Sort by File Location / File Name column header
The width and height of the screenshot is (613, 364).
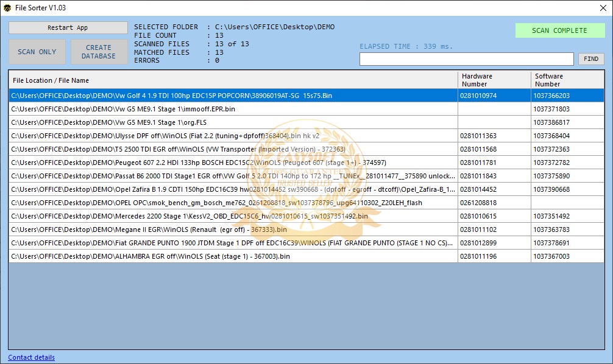[x=233, y=80]
